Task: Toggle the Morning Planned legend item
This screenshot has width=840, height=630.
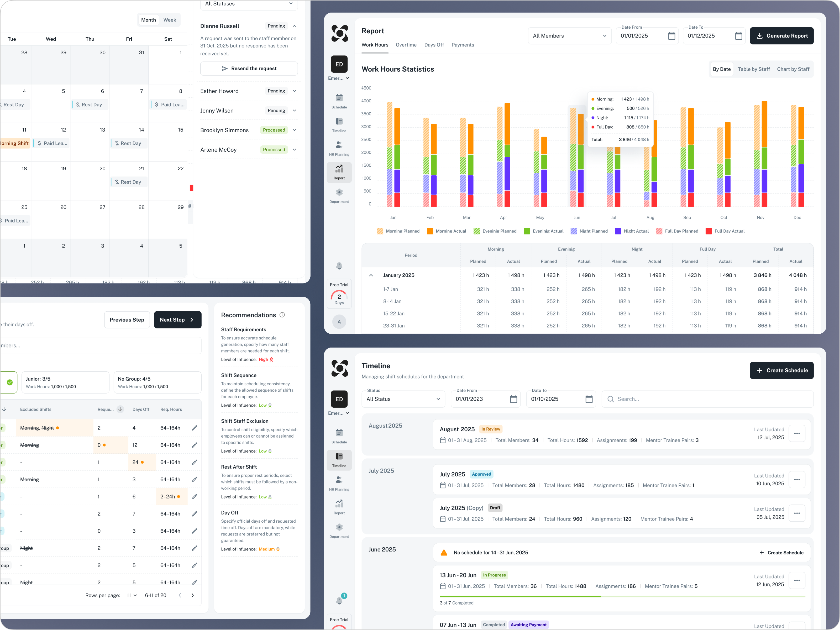Action: [x=398, y=231]
